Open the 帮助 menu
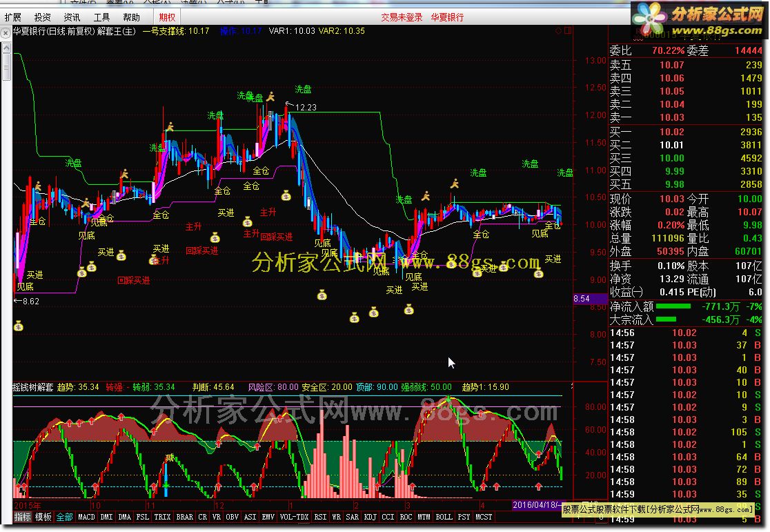This screenshot has width=770, height=532. [x=131, y=17]
